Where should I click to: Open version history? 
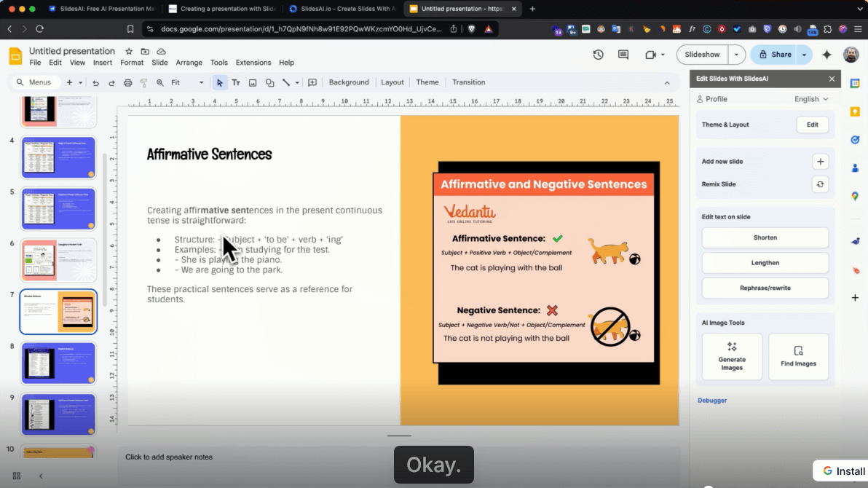tap(599, 55)
